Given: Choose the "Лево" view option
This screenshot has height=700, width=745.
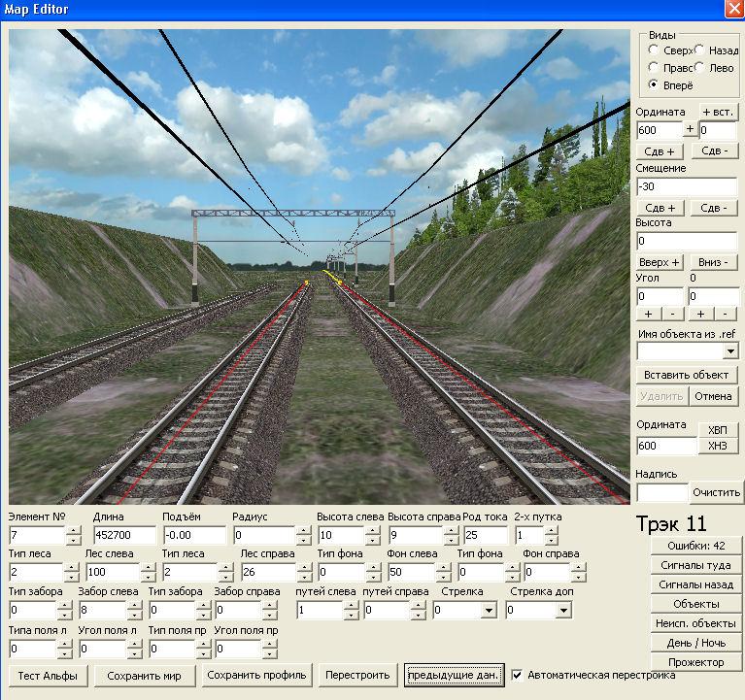Looking at the screenshot, I should point(700,68).
